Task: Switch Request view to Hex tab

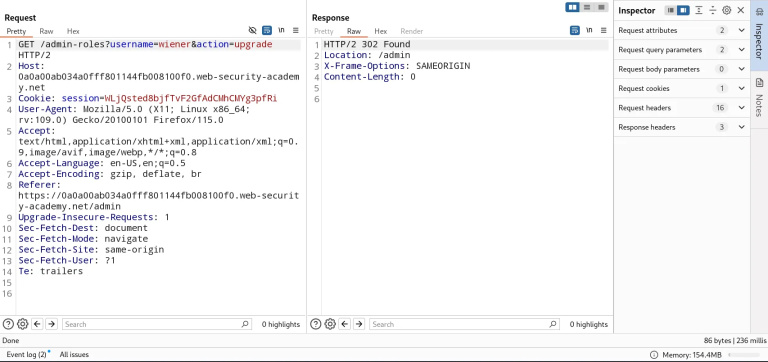Action: [x=73, y=31]
